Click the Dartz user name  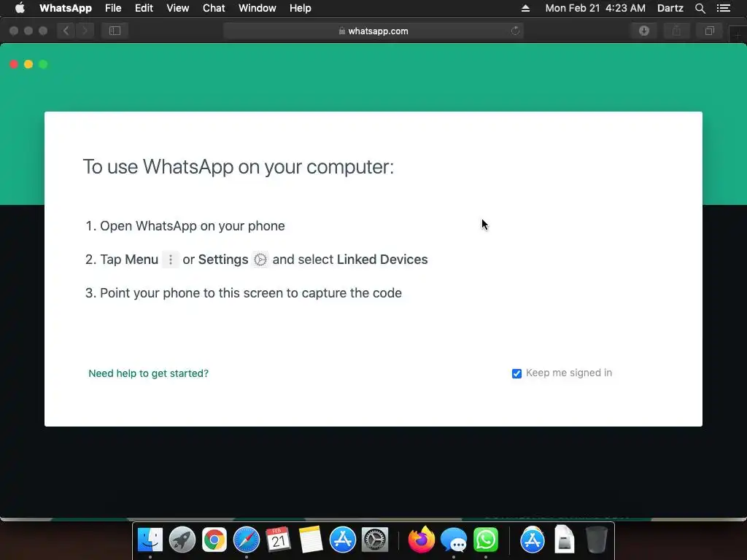(670, 8)
